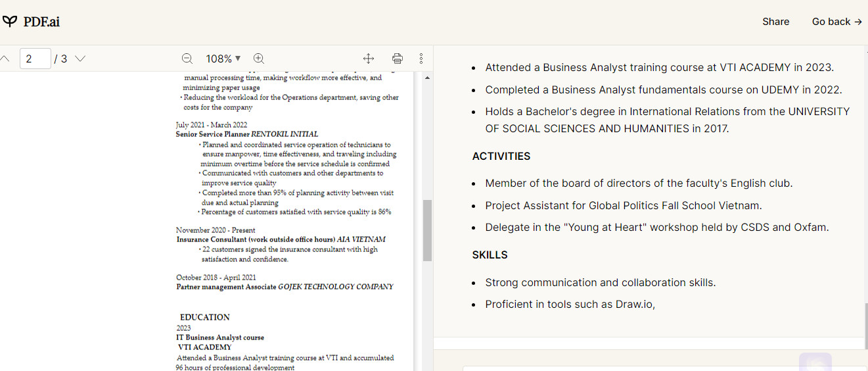Select 'Delegate in the Young at Heart' bullet
Screen dimensions: 868x371
pyautogui.click(x=657, y=227)
